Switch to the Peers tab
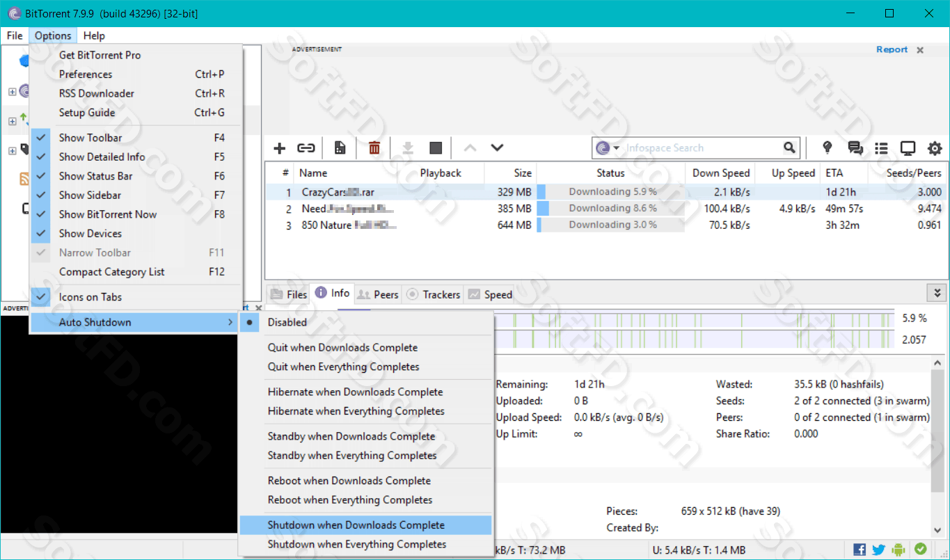Image resolution: width=950 pixels, height=560 pixels. (378, 294)
